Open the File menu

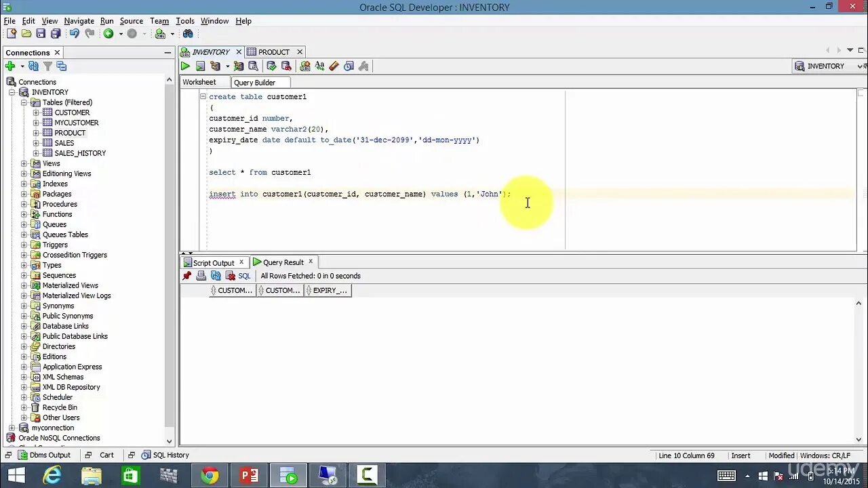click(9, 21)
